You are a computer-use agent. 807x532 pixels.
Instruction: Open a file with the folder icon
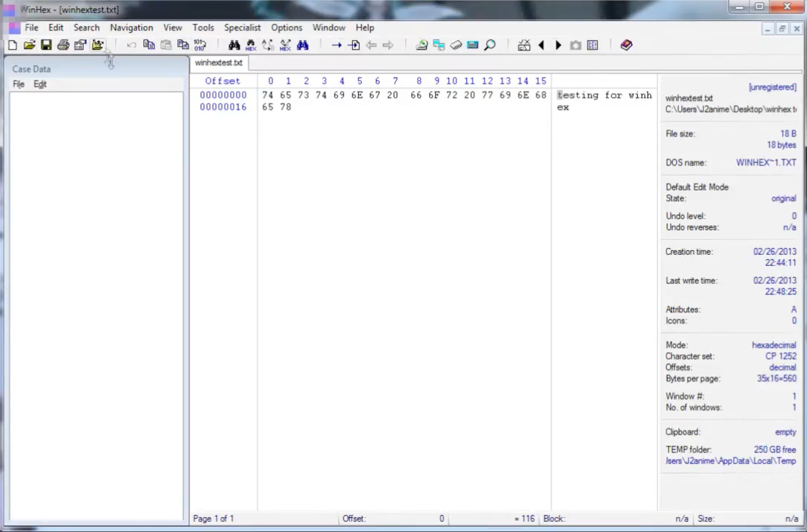pyautogui.click(x=30, y=45)
